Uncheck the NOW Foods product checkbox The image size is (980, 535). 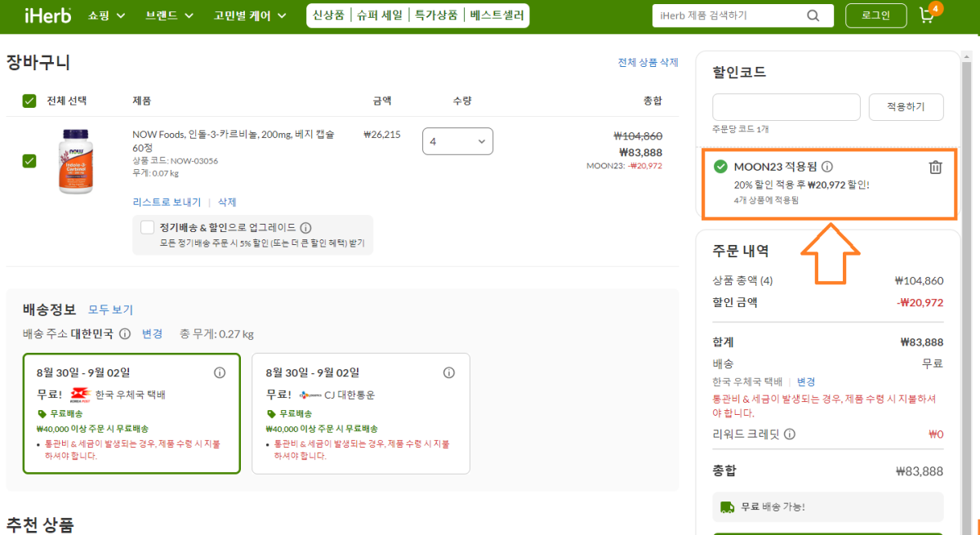29,161
